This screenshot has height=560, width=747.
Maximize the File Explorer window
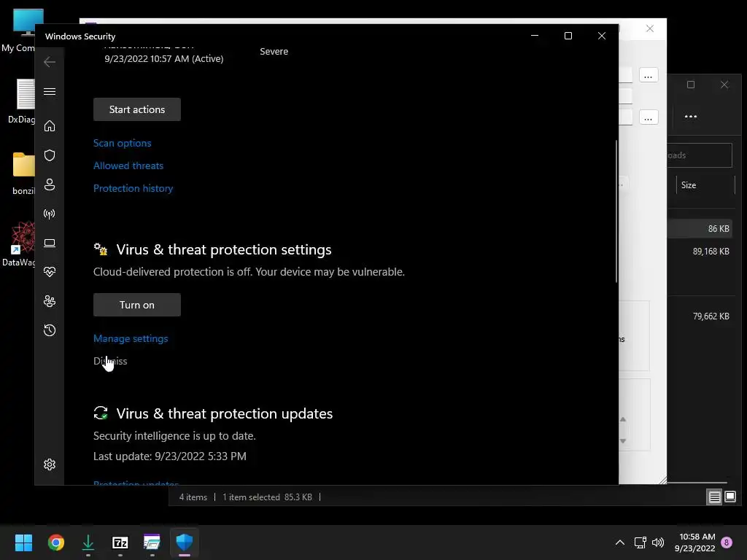[x=691, y=85]
